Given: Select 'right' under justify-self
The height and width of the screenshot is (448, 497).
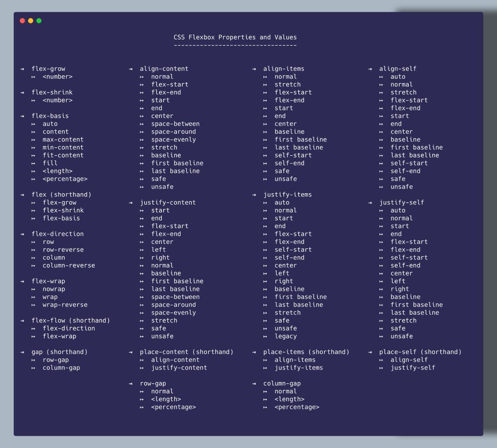Looking at the screenshot, I should [x=400, y=289].
